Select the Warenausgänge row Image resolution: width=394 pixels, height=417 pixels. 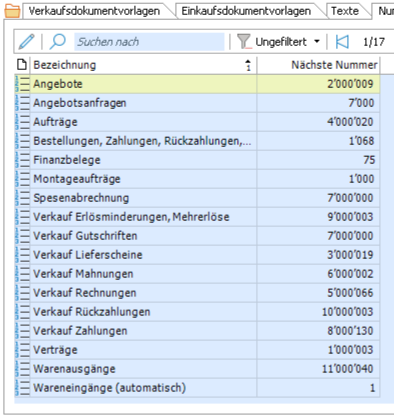coord(197,369)
